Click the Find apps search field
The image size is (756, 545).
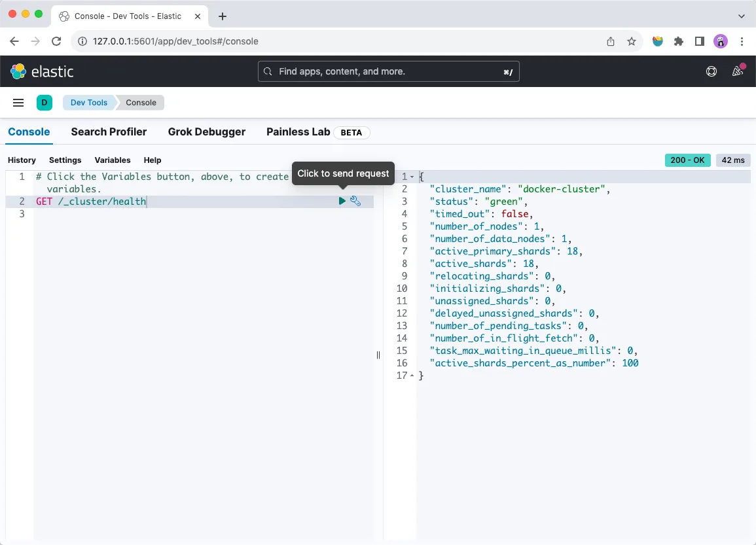pos(388,71)
